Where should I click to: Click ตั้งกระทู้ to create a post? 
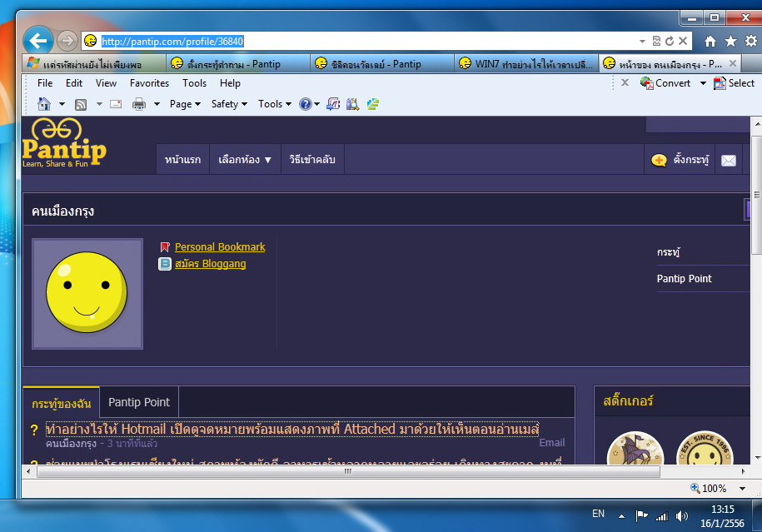(680, 159)
